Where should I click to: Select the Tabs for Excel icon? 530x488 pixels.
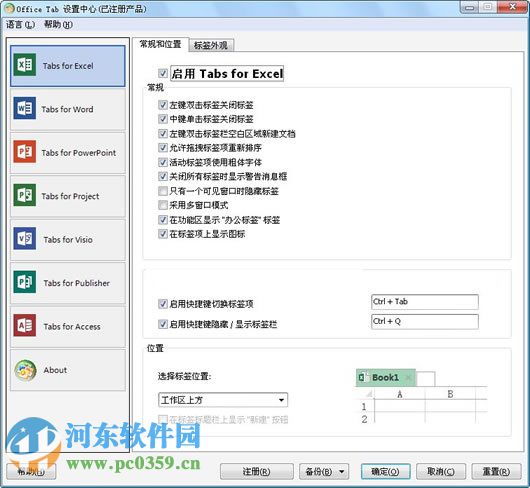tap(25, 65)
